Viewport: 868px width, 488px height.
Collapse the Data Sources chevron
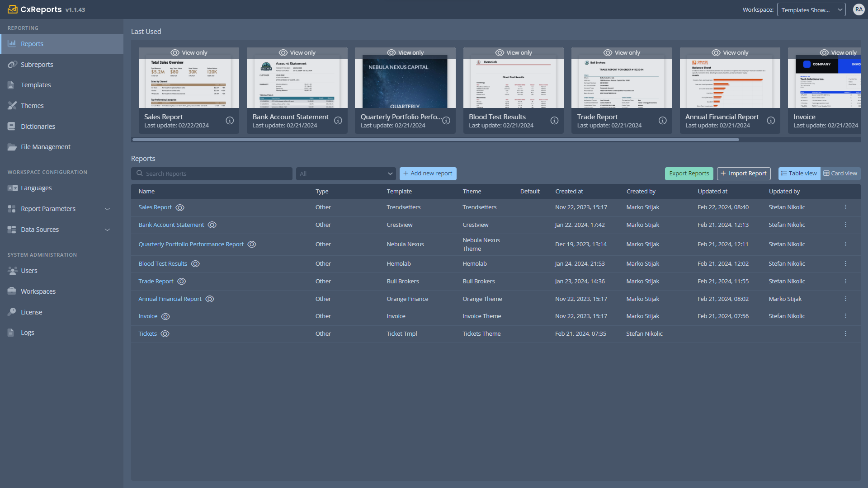coord(108,230)
